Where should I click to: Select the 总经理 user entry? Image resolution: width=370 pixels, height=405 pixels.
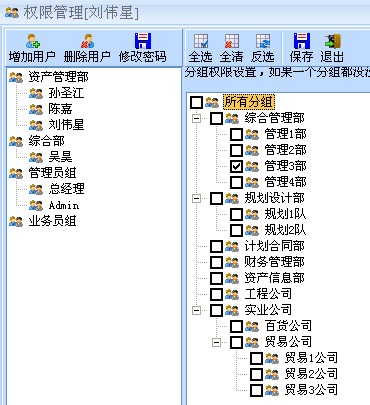66,189
